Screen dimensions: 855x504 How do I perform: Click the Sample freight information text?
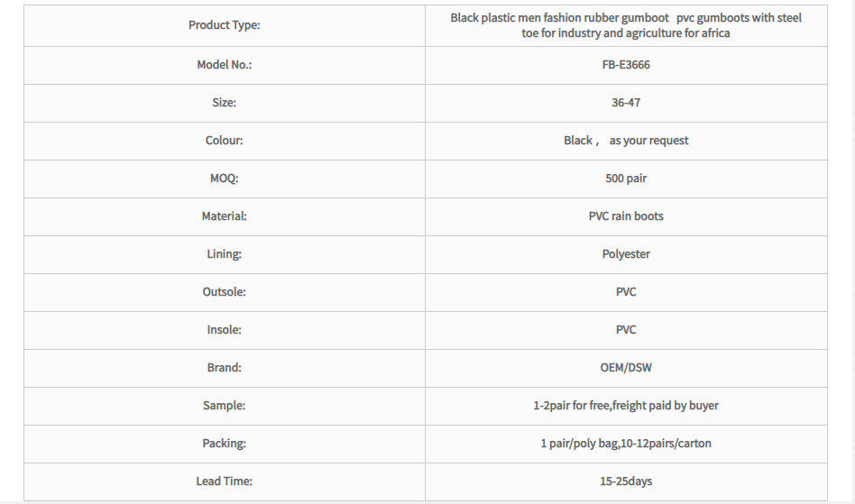pyautogui.click(x=626, y=406)
